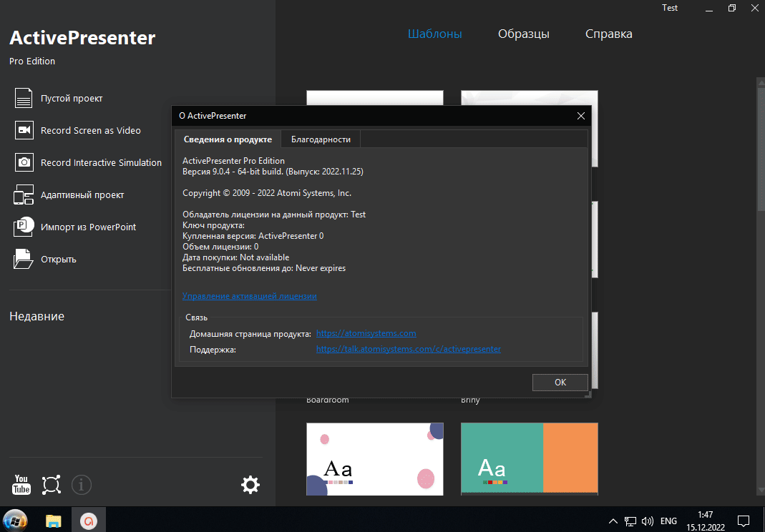Click the Недавние heading
The image size is (765, 532).
37,317
